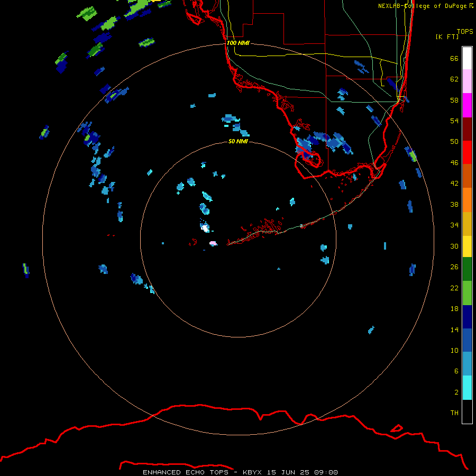The height and width of the screenshot is (476, 476).
Task: Click the white high-top echo near Key West
Action: click(205, 227)
